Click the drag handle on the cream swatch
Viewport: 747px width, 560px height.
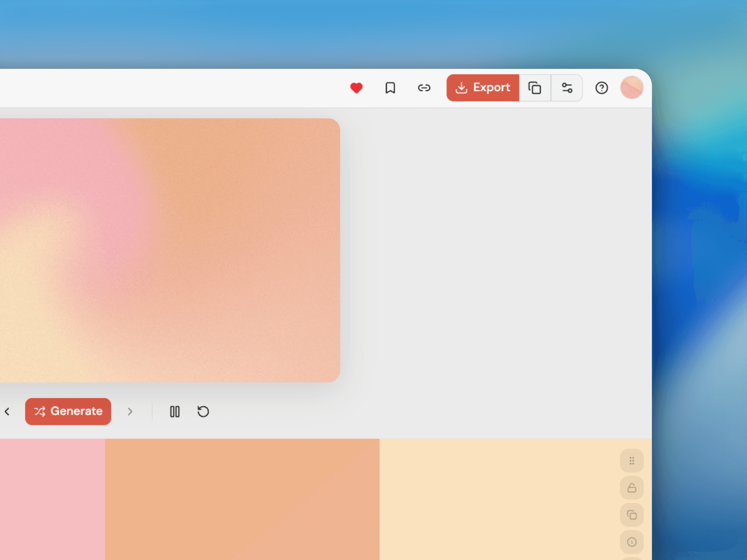632,461
